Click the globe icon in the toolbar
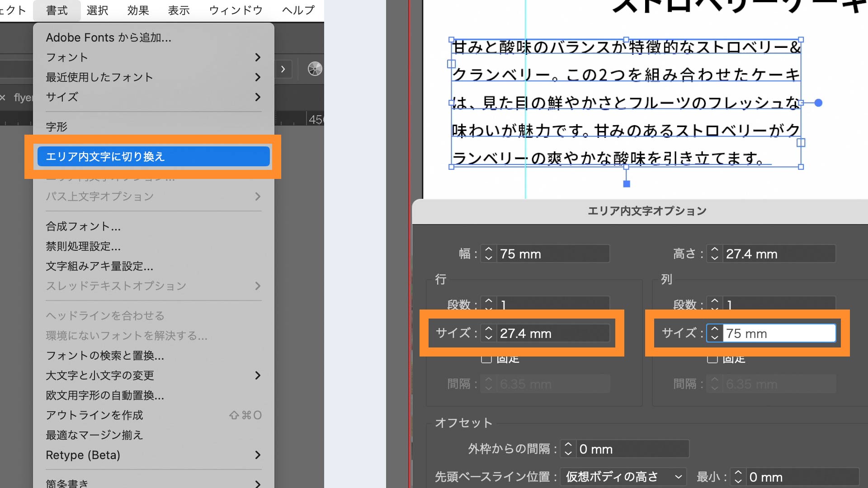Screen dimensions: 868x488 [x=315, y=69]
